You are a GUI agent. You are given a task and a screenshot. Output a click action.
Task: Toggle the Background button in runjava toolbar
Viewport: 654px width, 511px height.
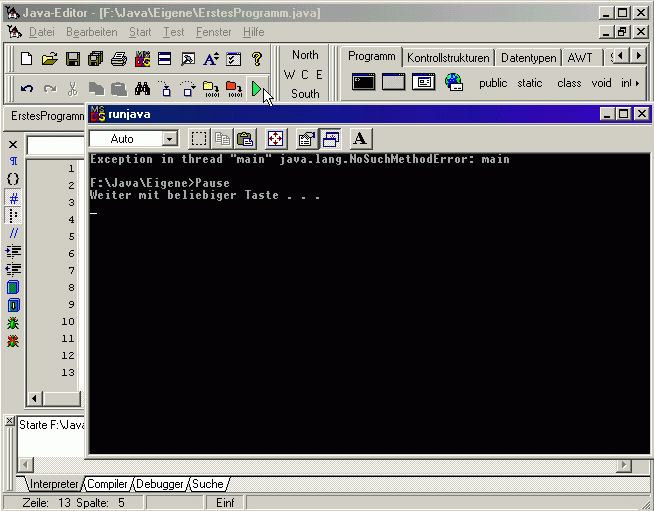tap(331, 139)
